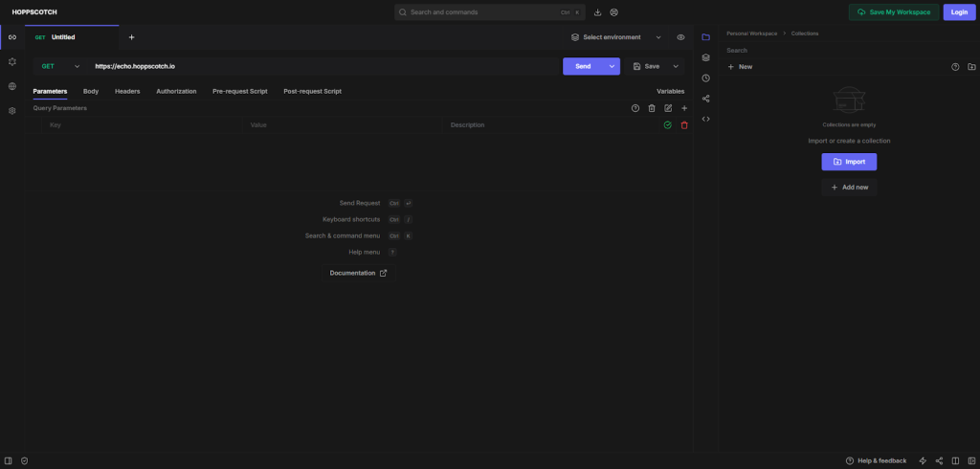Image resolution: width=980 pixels, height=469 pixels.
Task: Open Settings gear in left sidebar
Action: [x=12, y=111]
